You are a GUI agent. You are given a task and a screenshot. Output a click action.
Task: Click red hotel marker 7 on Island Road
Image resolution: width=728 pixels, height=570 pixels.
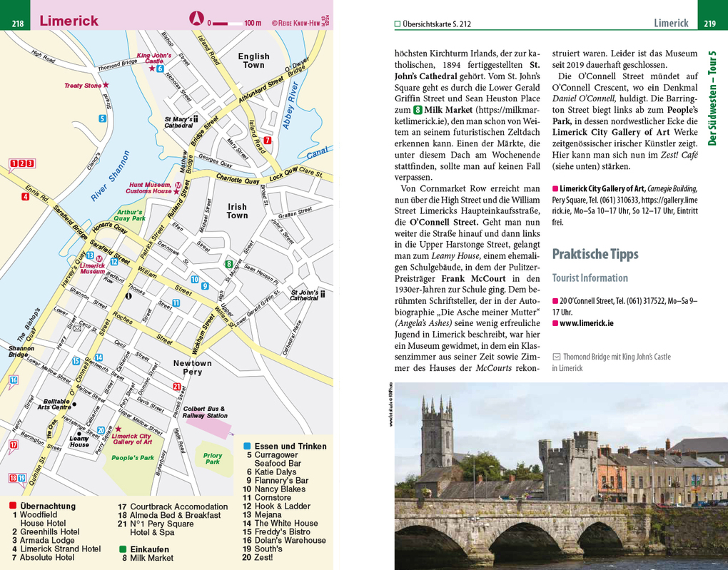268,141
